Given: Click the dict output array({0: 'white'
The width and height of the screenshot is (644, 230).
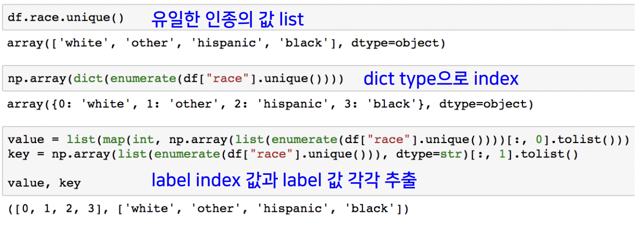Looking at the screenshot, I should [x=270, y=105].
